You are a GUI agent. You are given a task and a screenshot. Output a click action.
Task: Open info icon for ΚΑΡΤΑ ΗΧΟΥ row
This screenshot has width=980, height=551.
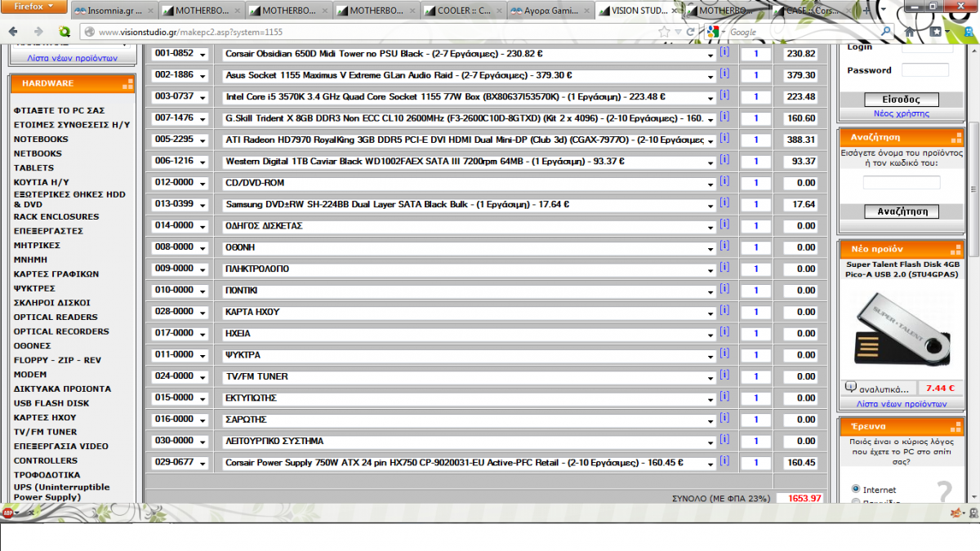pos(724,311)
